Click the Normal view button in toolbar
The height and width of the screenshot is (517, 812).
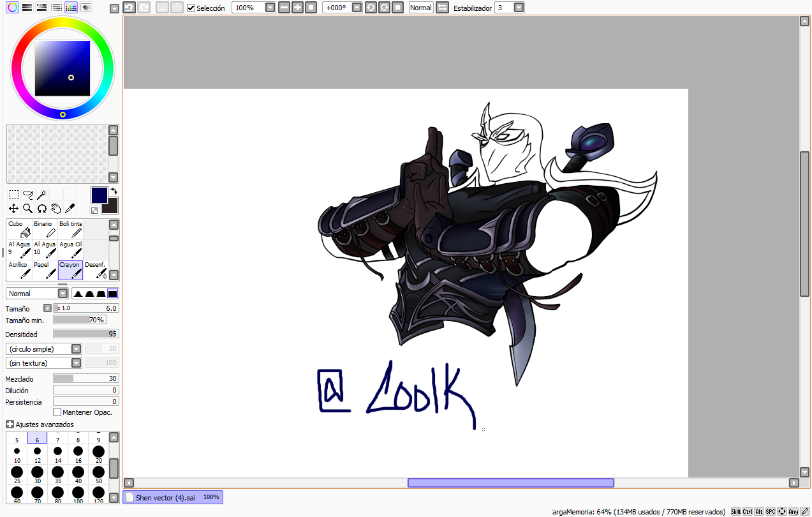420,8
